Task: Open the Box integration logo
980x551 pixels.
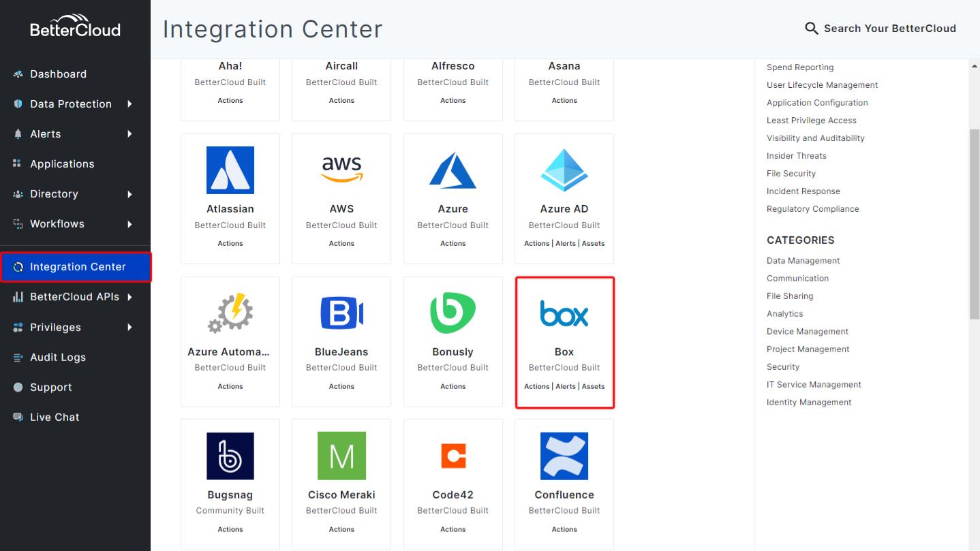Action: pyautogui.click(x=564, y=313)
